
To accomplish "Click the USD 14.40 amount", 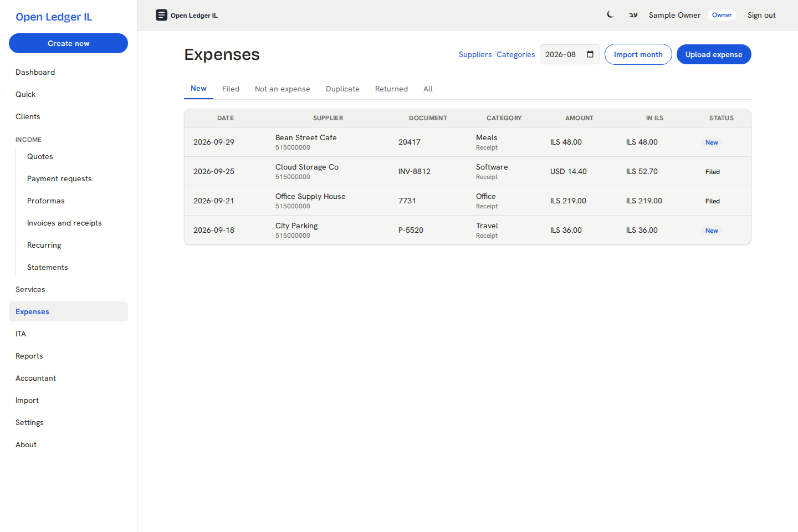I will 569,171.
